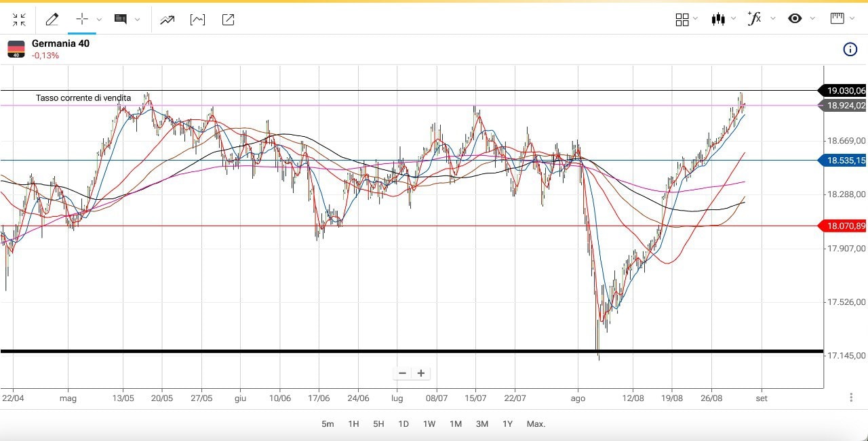The height and width of the screenshot is (441, 868).
Task: Switch to the 1H timeframe
Action: (353, 424)
